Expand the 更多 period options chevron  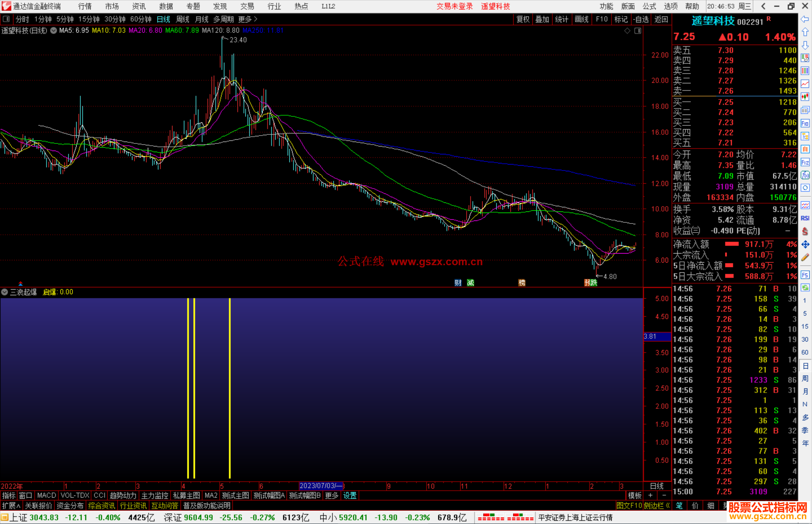coord(256,19)
